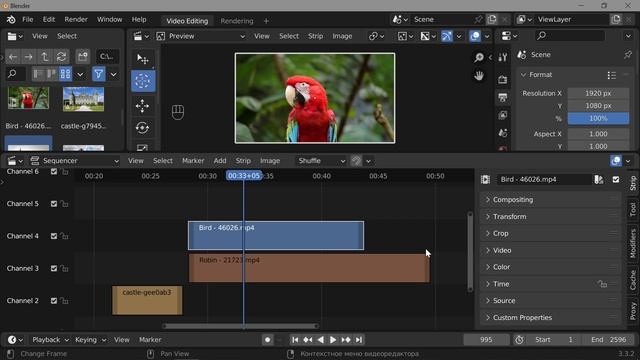The width and height of the screenshot is (640, 360).
Task: Toggle Channel 2 mute checkbox
Action: 54,300
